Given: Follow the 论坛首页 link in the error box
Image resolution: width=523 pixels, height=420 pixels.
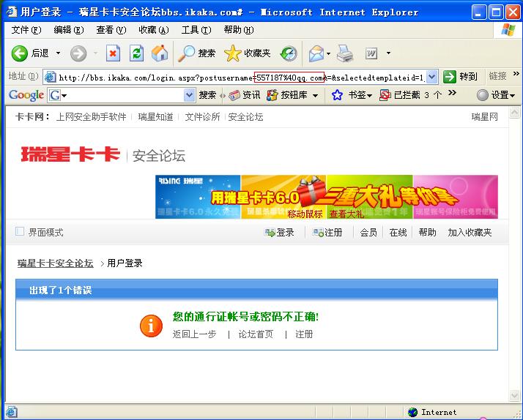Looking at the screenshot, I should pyautogui.click(x=256, y=334).
